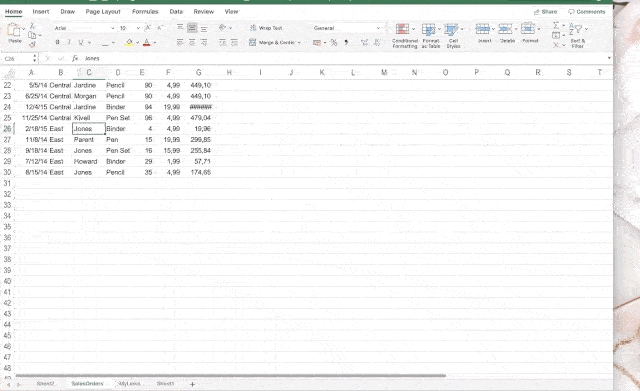Image resolution: width=640 pixels, height=391 pixels.
Task: Click the Clear eraser icon
Action: click(x=556, y=45)
